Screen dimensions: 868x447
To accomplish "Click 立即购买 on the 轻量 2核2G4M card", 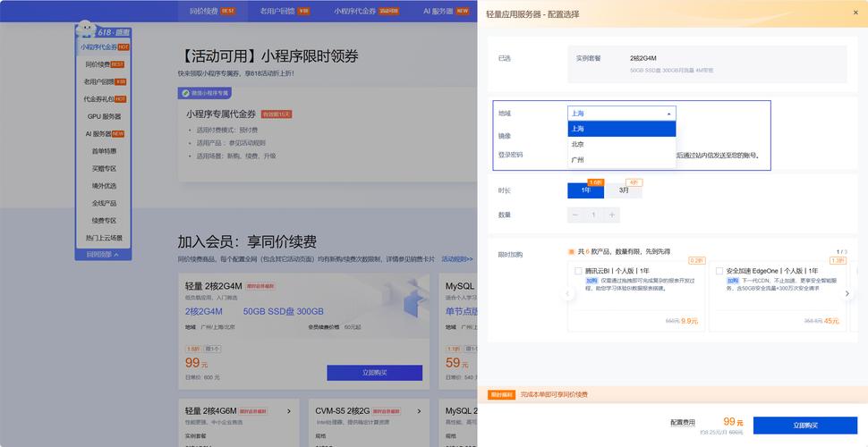I will pyautogui.click(x=374, y=373).
